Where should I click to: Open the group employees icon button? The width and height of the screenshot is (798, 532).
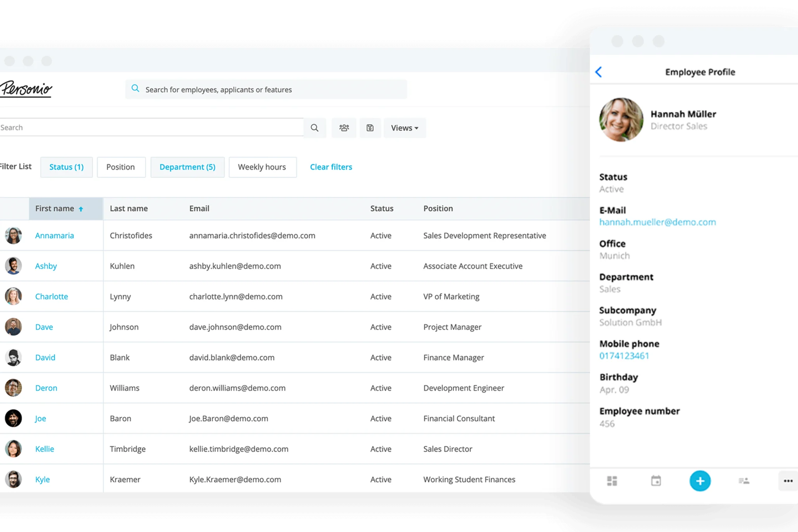click(344, 128)
